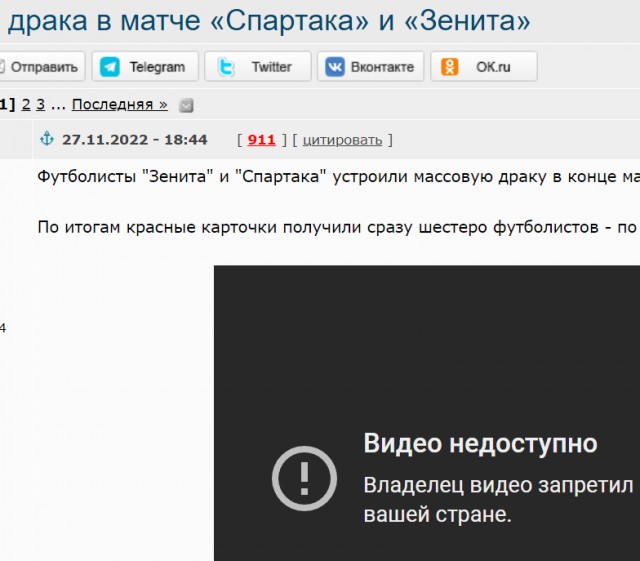Share the post via Twitter button

pos(258,67)
